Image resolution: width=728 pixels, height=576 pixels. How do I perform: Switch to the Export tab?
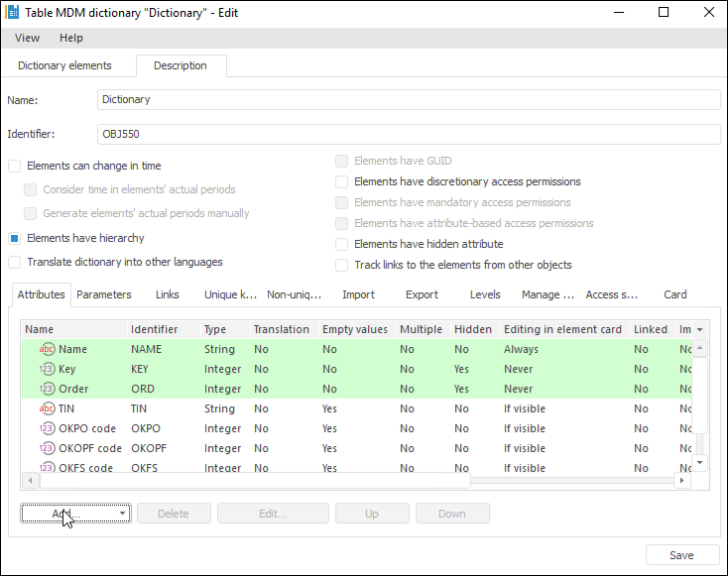[422, 294]
